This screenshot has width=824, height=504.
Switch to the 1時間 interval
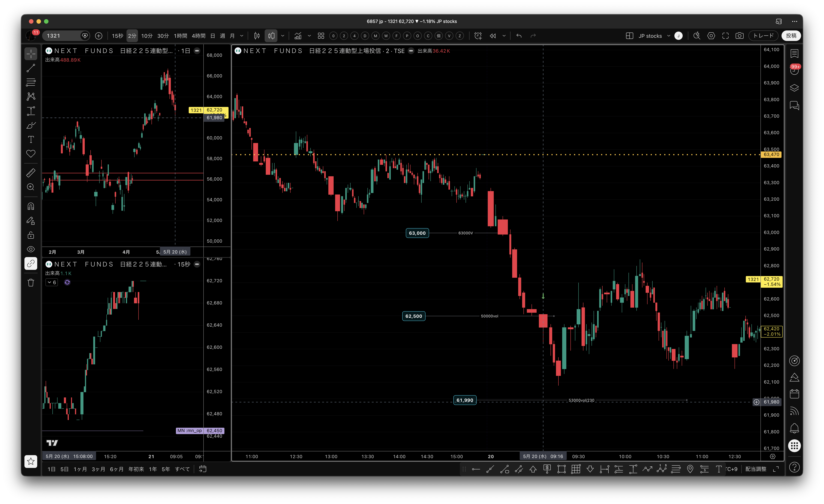click(180, 36)
